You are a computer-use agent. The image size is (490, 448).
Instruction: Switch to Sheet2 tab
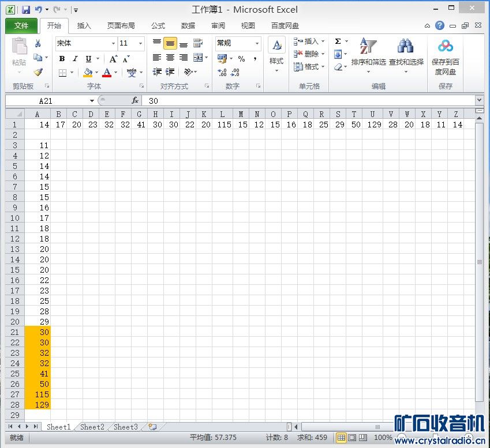tap(92, 427)
